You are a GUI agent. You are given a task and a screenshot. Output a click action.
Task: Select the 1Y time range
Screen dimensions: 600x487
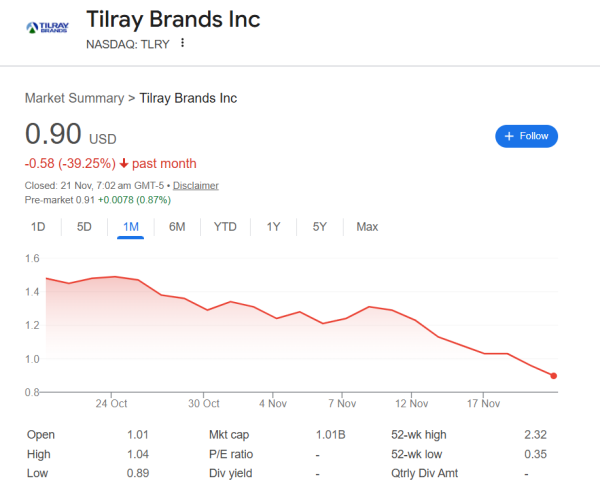pyautogui.click(x=273, y=227)
